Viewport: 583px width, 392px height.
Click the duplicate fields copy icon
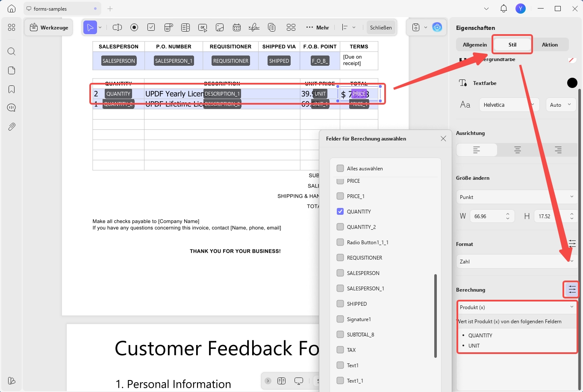(271, 27)
